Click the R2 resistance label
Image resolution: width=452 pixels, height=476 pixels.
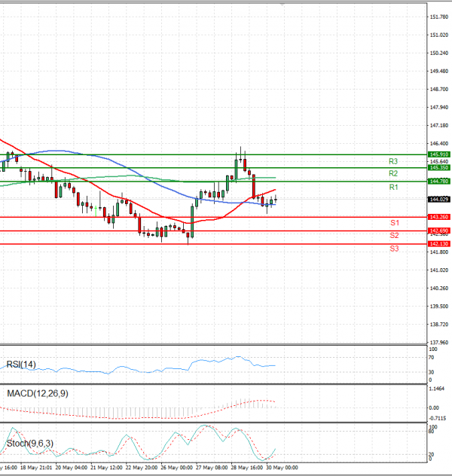(x=393, y=173)
